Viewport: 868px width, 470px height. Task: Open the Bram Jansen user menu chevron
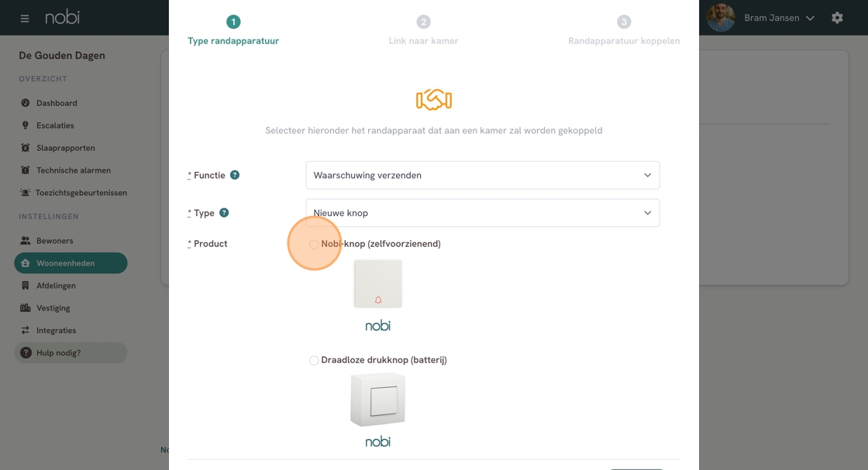(810, 19)
